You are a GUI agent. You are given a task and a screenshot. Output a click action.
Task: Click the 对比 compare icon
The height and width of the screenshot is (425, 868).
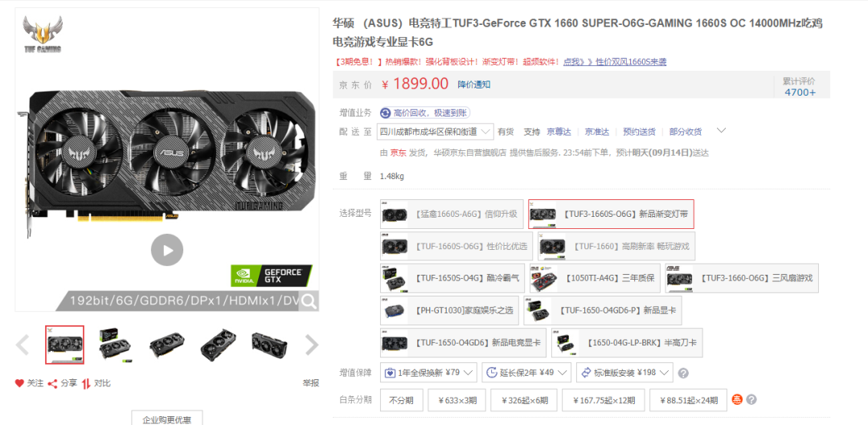pyautogui.click(x=86, y=383)
